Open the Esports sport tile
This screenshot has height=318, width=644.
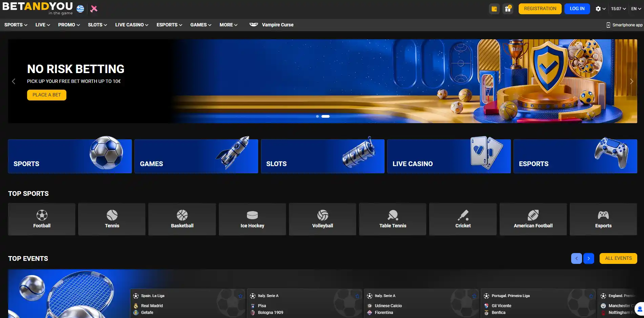point(603,219)
